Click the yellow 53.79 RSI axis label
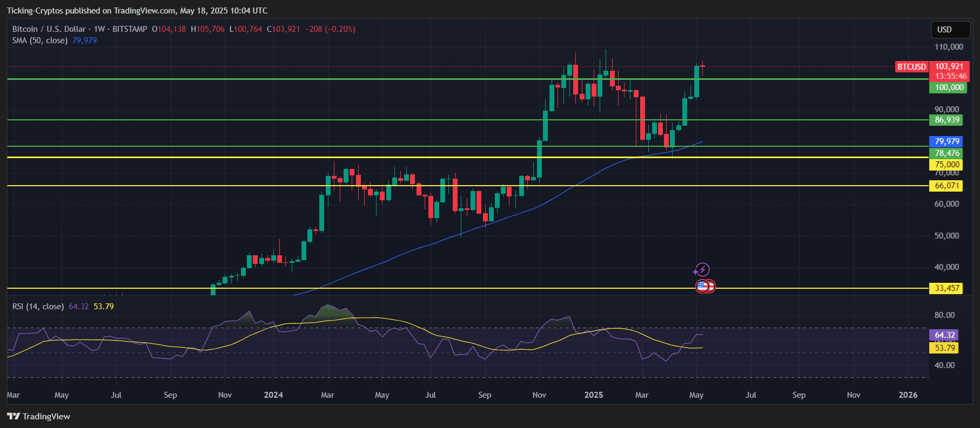The image size is (980, 428). [x=944, y=348]
